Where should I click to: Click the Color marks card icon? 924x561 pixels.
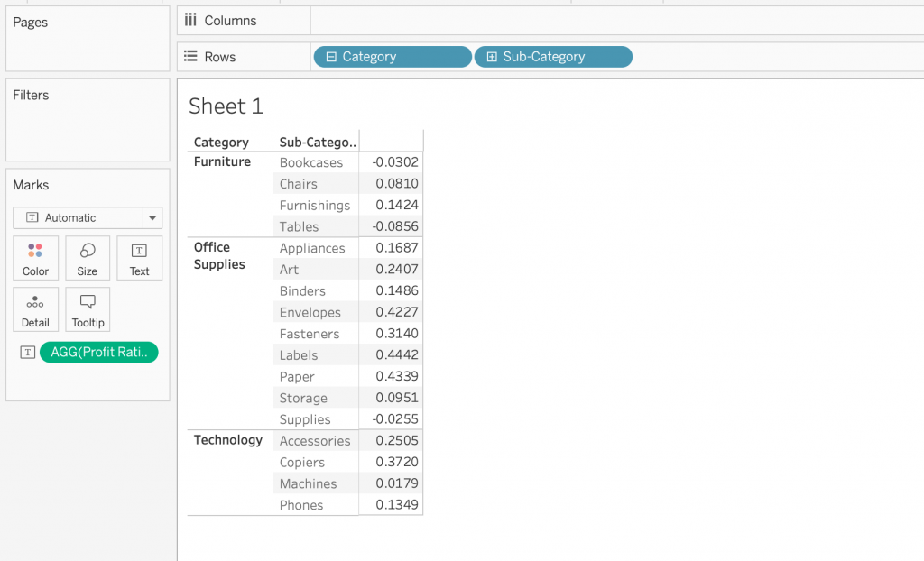pyautogui.click(x=35, y=251)
